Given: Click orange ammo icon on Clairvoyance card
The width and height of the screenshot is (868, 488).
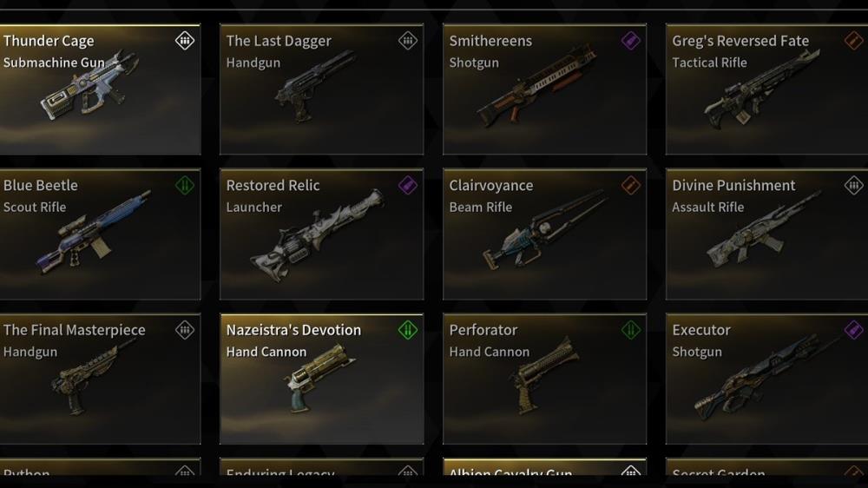Looking at the screenshot, I should click(630, 185).
